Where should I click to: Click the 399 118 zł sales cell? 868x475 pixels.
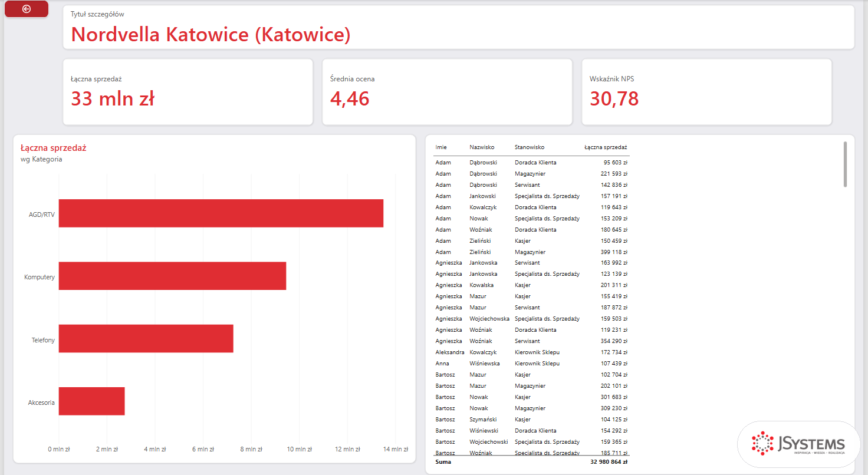tap(614, 252)
